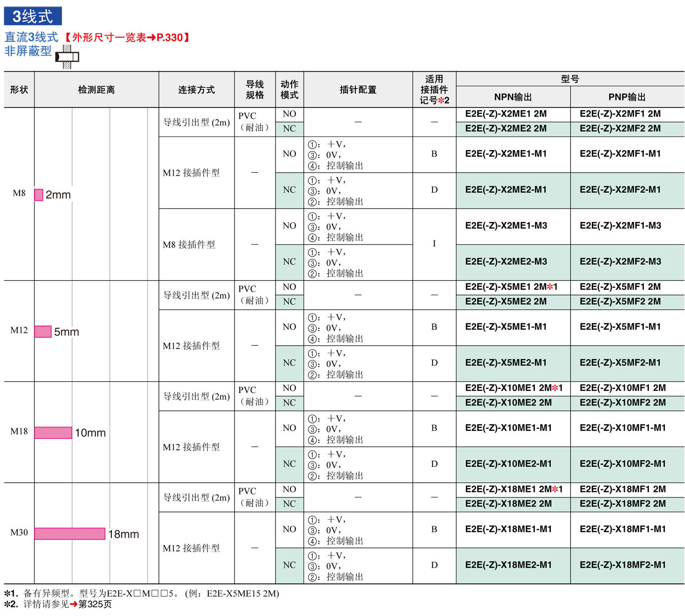Click model E2E(-Z)-X10MF2 2M

pos(623,403)
